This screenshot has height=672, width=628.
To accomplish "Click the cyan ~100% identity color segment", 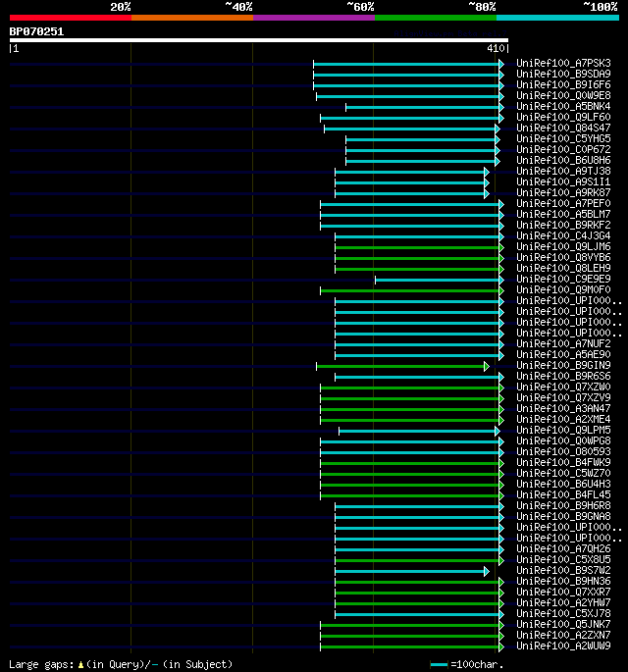I will pyautogui.click(x=557, y=18).
